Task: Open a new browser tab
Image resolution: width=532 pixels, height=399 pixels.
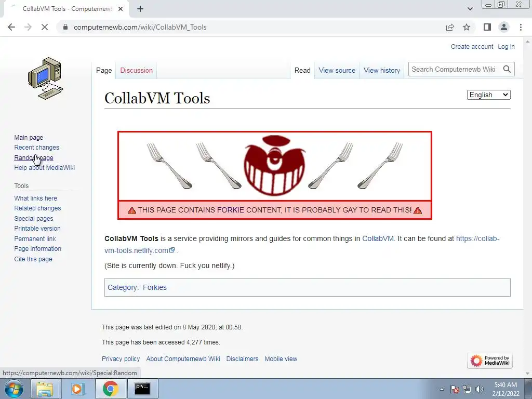Action: [140, 9]
